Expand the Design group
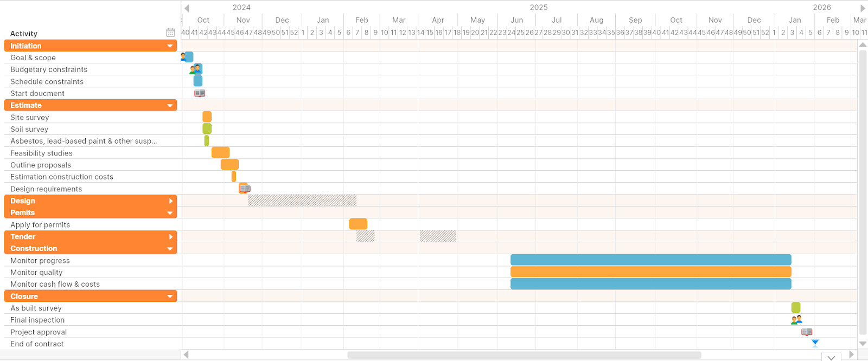The image size is (868, 361). [171, 201]
